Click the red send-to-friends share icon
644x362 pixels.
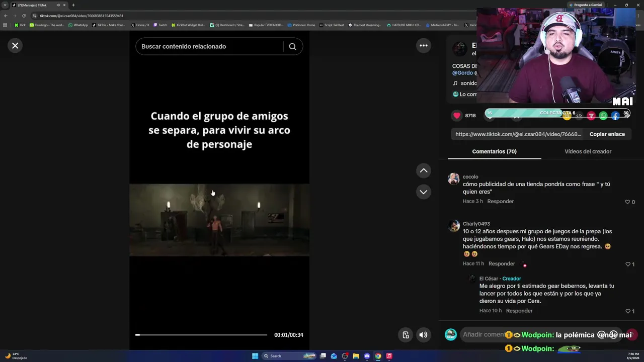coord(591,116)
